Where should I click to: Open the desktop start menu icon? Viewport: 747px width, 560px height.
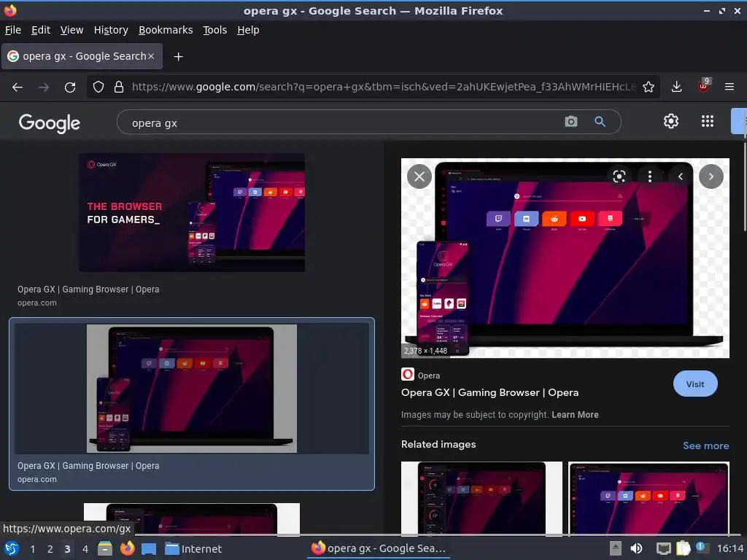click(12, 548)
